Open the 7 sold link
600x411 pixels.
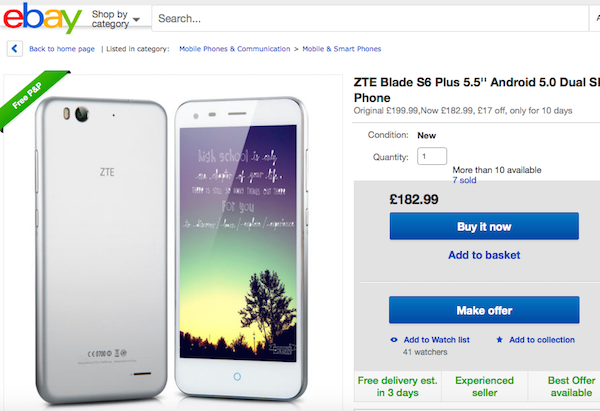(x=466, y=180)
